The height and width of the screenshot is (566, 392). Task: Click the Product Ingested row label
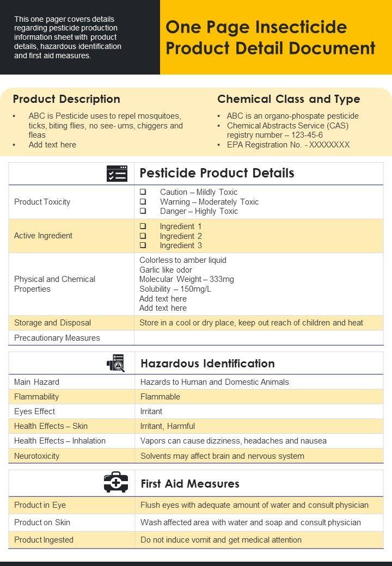[x=44, y=540]
